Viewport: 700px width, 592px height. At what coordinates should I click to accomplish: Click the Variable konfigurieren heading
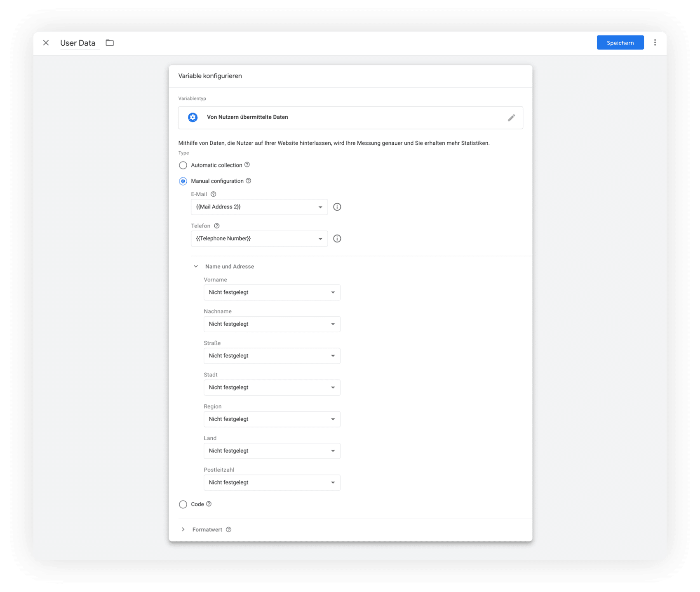click(210, 76)
